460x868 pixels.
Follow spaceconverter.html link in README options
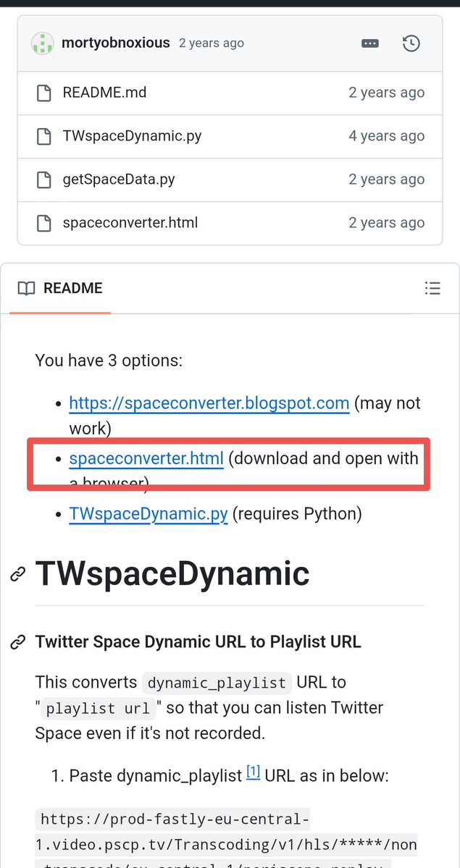coord(146,458)
